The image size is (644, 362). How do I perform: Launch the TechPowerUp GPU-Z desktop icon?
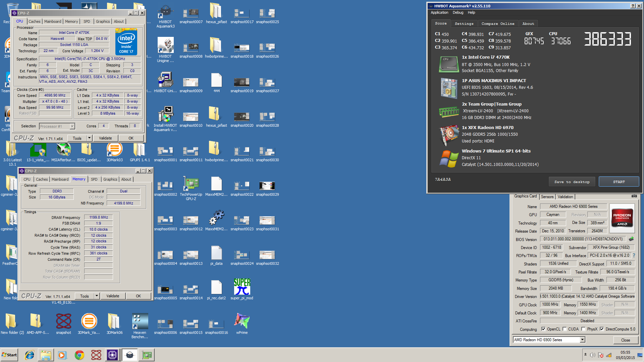(191, 188)
